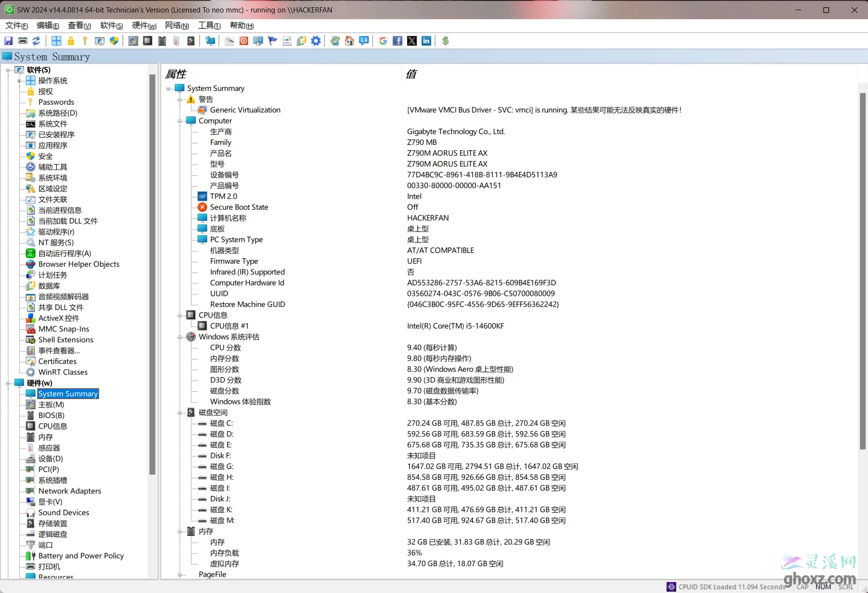Image resolution: width=868 pixels, height=593 pixels.
Task: Click the green dollar sign toolbar icon
Action: click(x=445, y=41)
